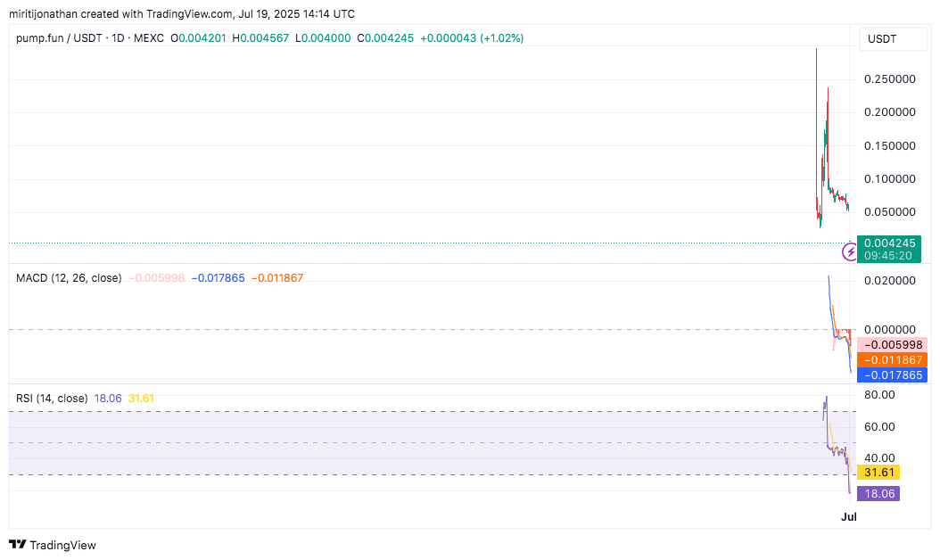Open the USDT currency selector
The height and width of the screenshot is (560, 940).
[x=894, y=39]
